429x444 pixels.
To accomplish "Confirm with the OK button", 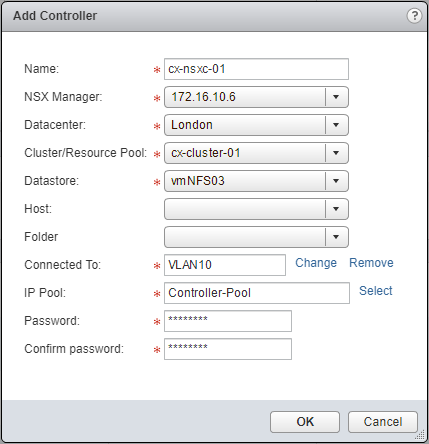I will tap(305, 422).
